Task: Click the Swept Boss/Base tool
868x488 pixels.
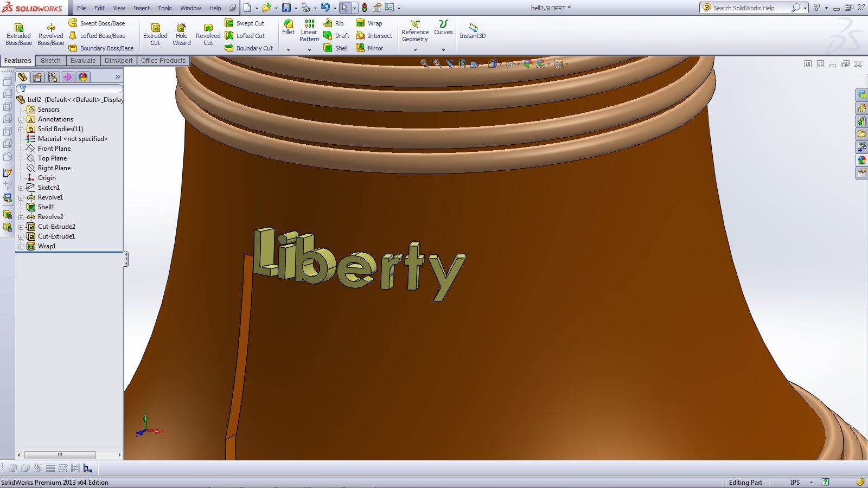Action: coord(97,23)
